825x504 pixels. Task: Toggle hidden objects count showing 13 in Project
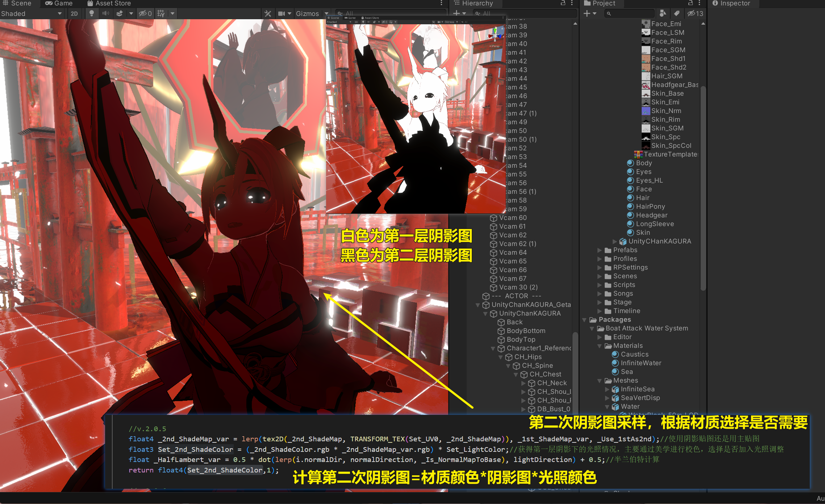(695, 13)
